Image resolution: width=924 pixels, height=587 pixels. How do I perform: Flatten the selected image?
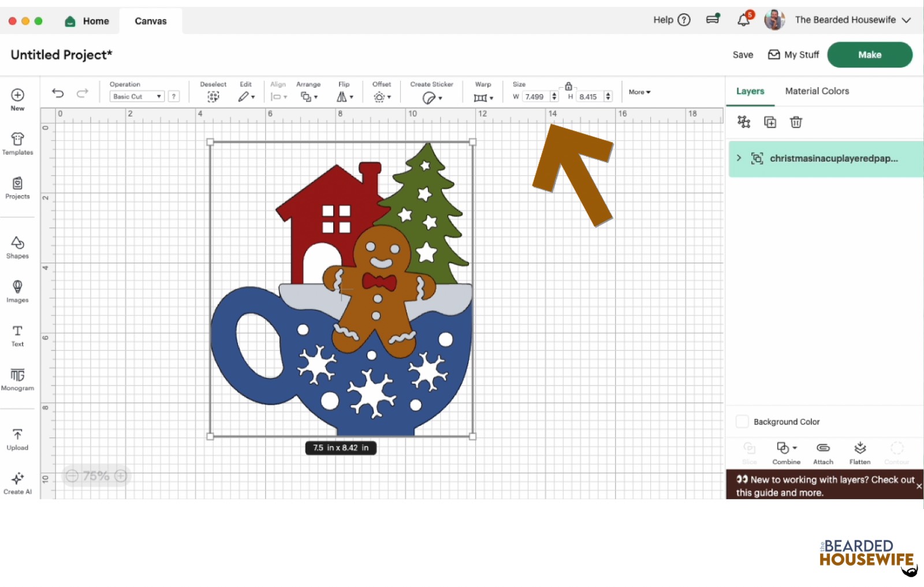point(860,452)
